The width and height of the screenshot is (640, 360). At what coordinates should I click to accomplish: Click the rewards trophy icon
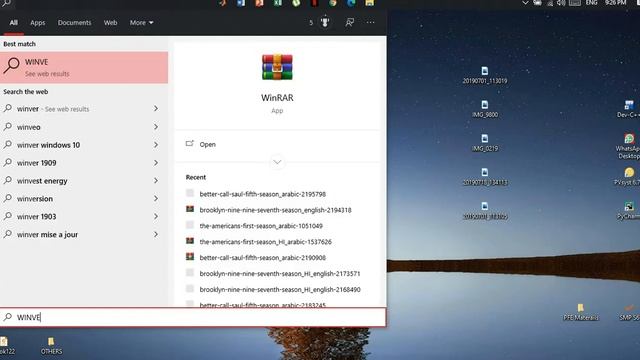click(x=325, y=22)
